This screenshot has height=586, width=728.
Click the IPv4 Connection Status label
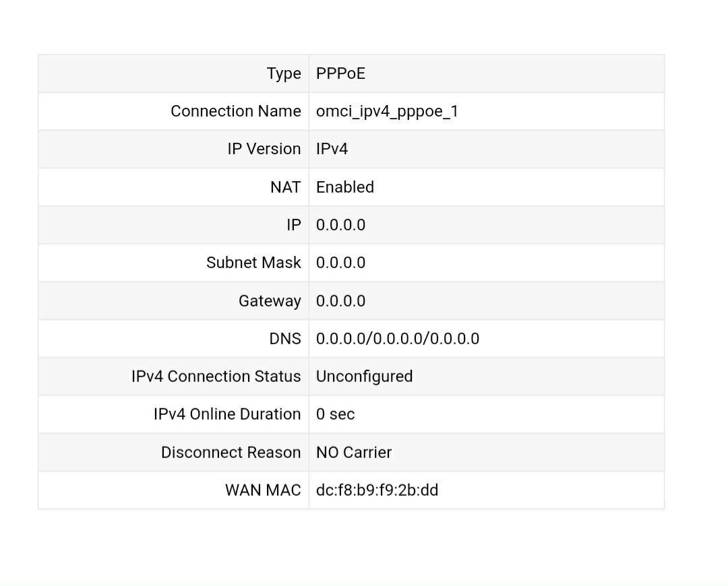216,377
